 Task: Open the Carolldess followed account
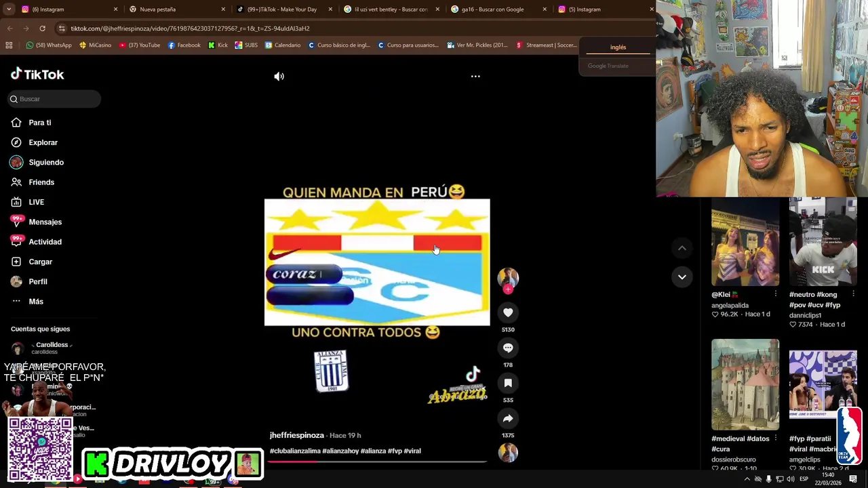click(52, 348)
